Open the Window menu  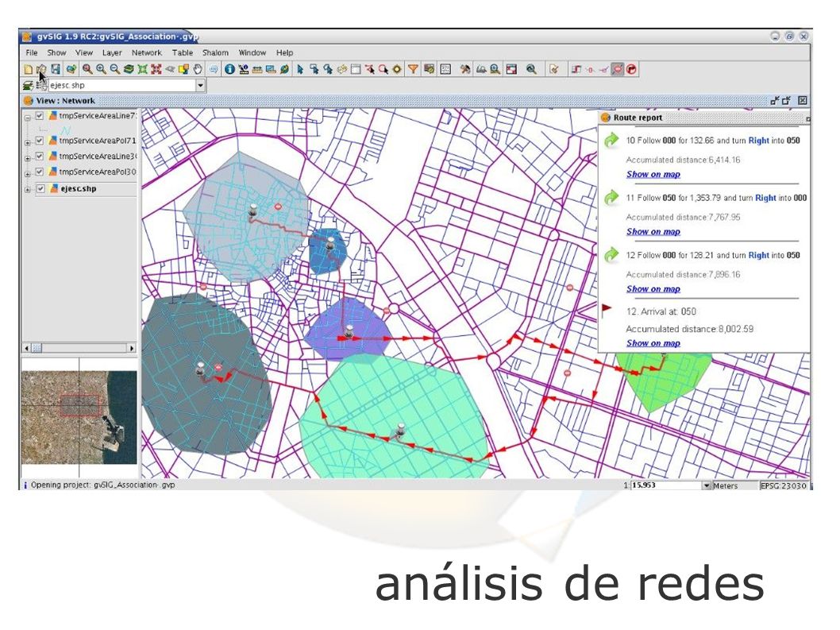[x=252, y=52]
